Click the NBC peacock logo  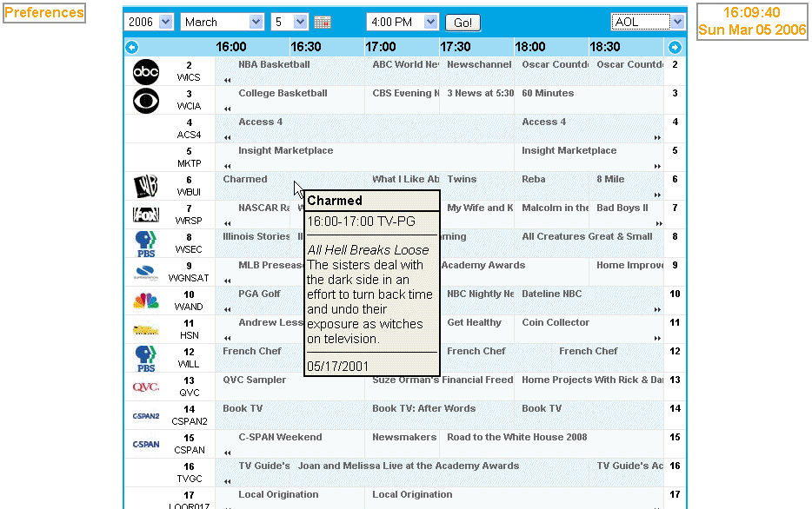pyautogui.click(x=146, y=301)
